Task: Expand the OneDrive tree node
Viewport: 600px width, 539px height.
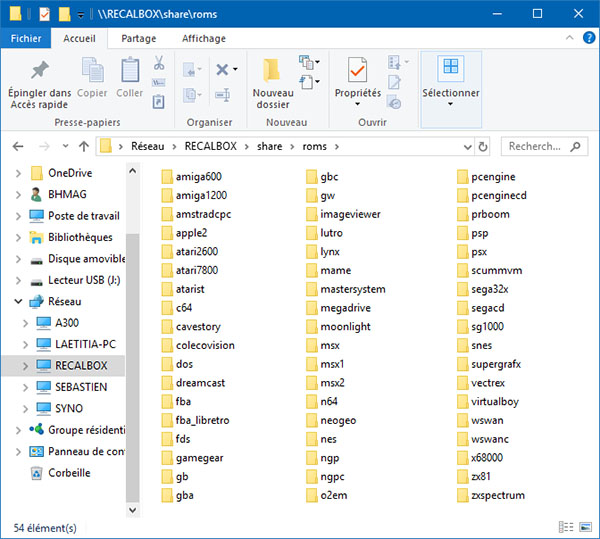Action: (x=18, y=173)
